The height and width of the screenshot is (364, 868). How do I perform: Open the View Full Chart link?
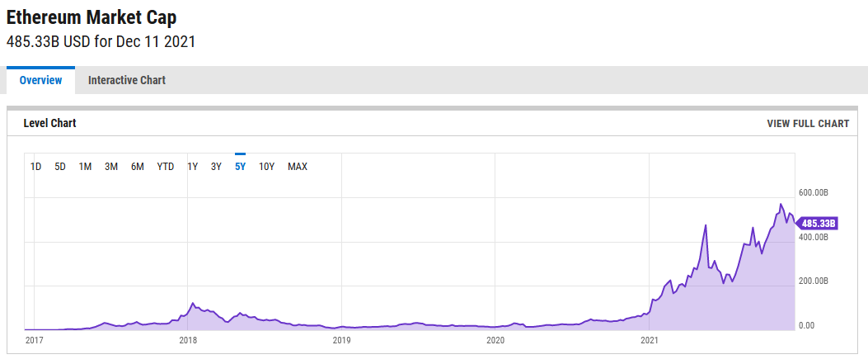coord(808,124)
